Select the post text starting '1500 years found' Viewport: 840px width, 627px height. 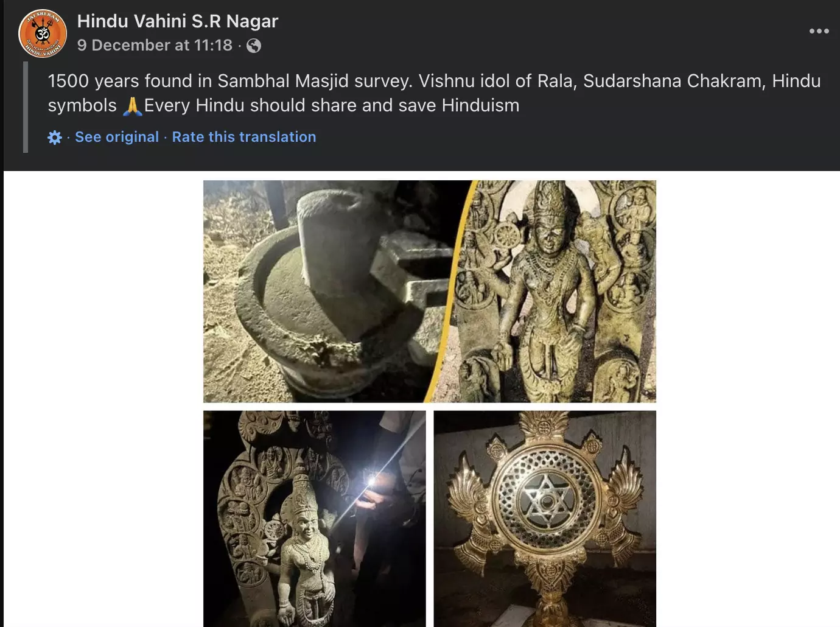[434, 93]
